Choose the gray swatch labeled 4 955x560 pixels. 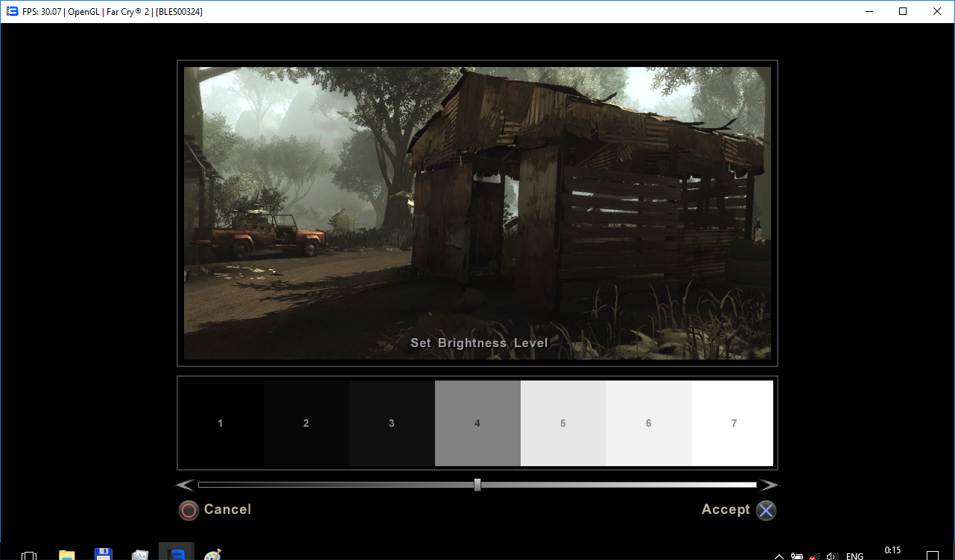pos(477,423)
